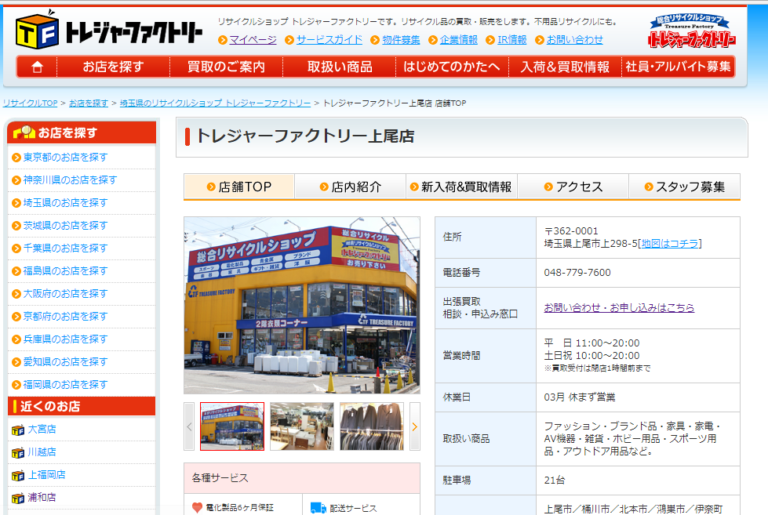
Task: Select 東京都のお店を探す in the sidebar
Action: click(x=65, y=158)
